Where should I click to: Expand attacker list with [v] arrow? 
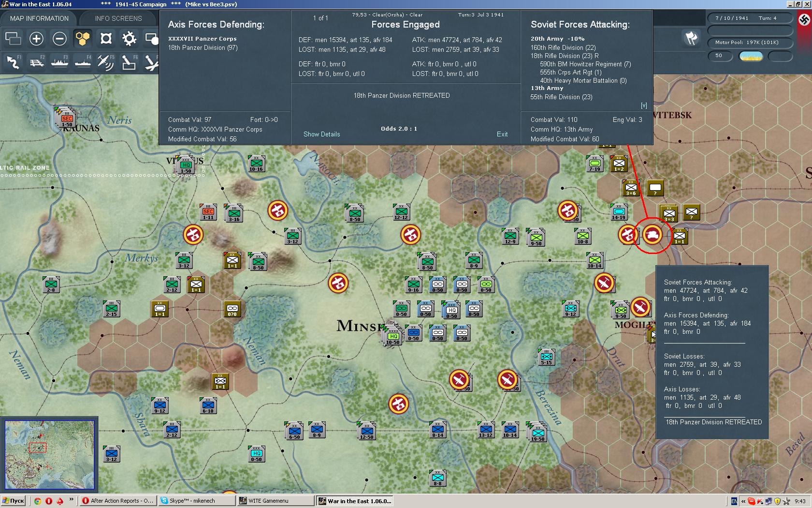point(644,105)
